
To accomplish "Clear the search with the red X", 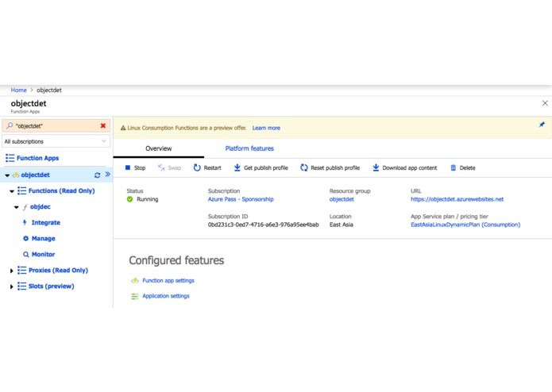I will point(103,125).
